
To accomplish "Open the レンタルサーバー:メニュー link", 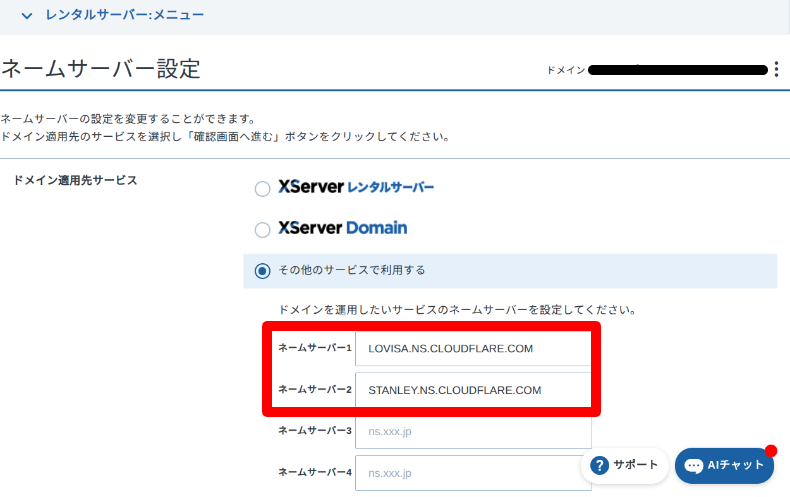I will (124, 15).
